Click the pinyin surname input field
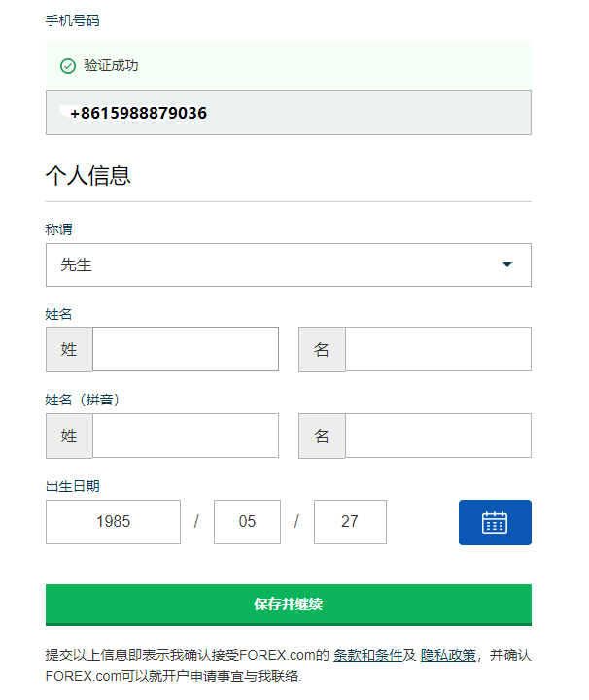Screen dimensions: 589x700 point(185,436)
